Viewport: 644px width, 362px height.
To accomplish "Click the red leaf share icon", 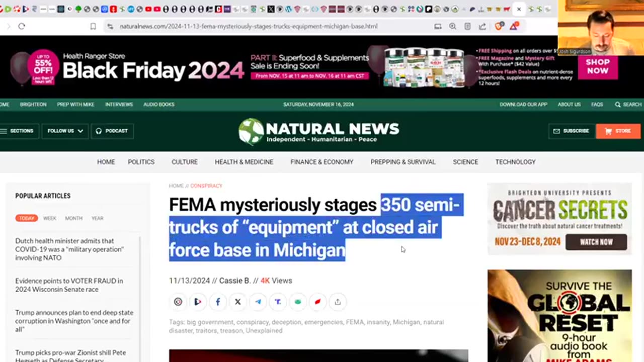I will (x=317, y=302).
